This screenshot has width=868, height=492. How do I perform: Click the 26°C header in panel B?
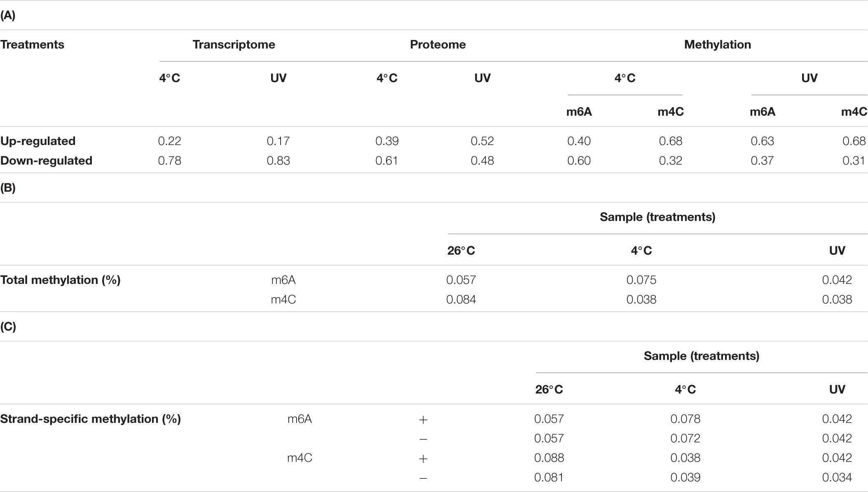(x=461, y=251)
